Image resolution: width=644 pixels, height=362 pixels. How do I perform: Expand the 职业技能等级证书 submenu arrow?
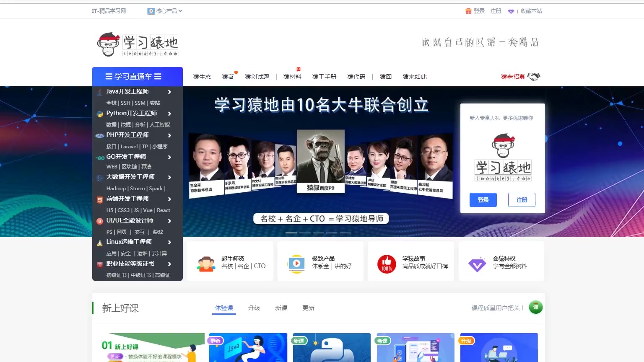tap(169, 264)
